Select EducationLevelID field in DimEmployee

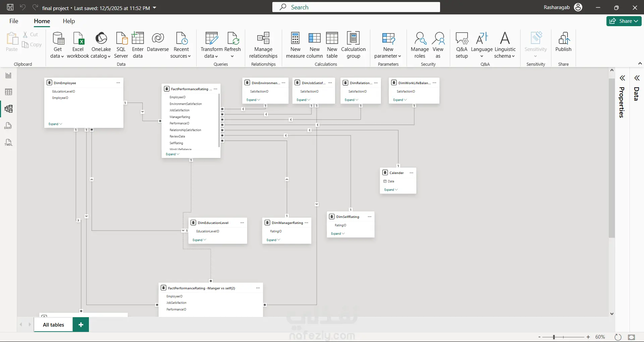(x=64, y=92)
